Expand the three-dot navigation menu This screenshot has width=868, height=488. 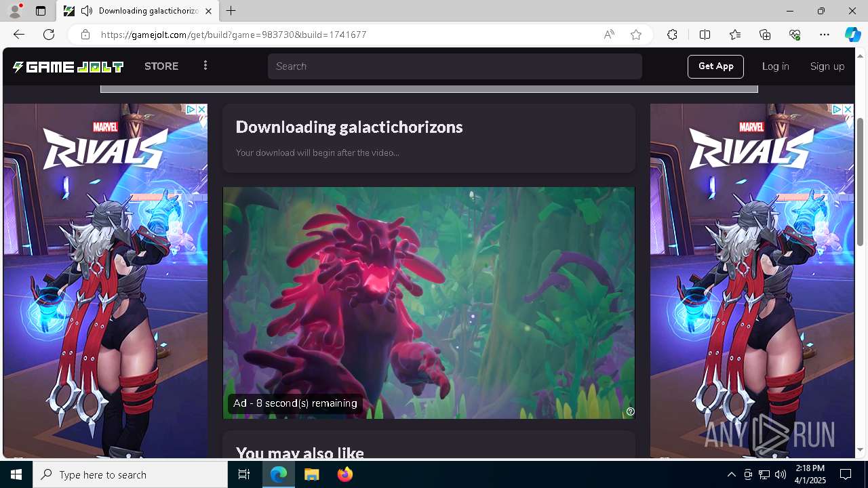205,66
